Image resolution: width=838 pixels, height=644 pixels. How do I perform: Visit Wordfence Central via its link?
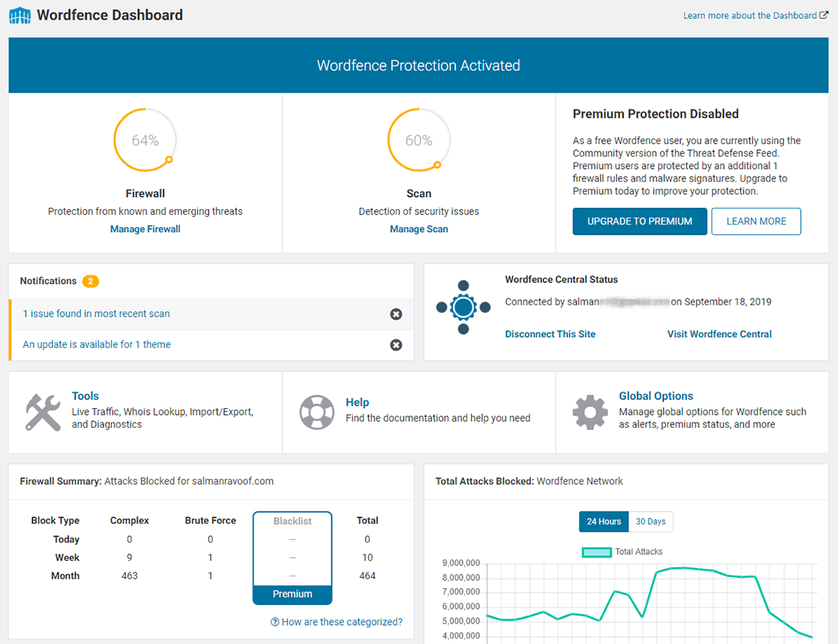[719, 333]
